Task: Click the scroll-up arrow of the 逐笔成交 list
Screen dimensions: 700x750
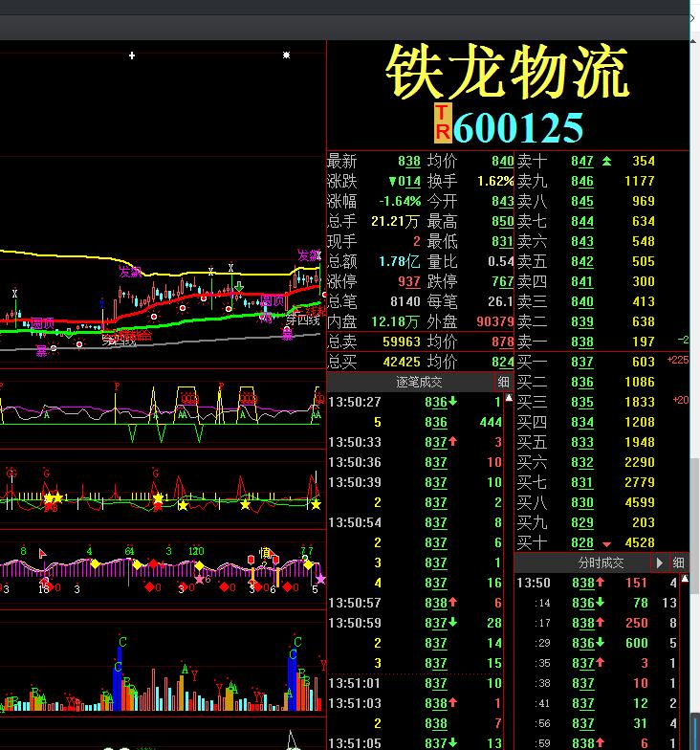Action: click(x=509, y=398)
